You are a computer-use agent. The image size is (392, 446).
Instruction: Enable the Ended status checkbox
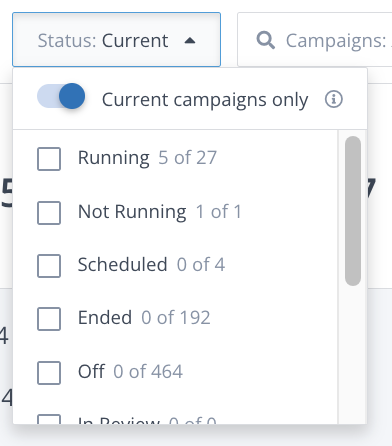49,319
